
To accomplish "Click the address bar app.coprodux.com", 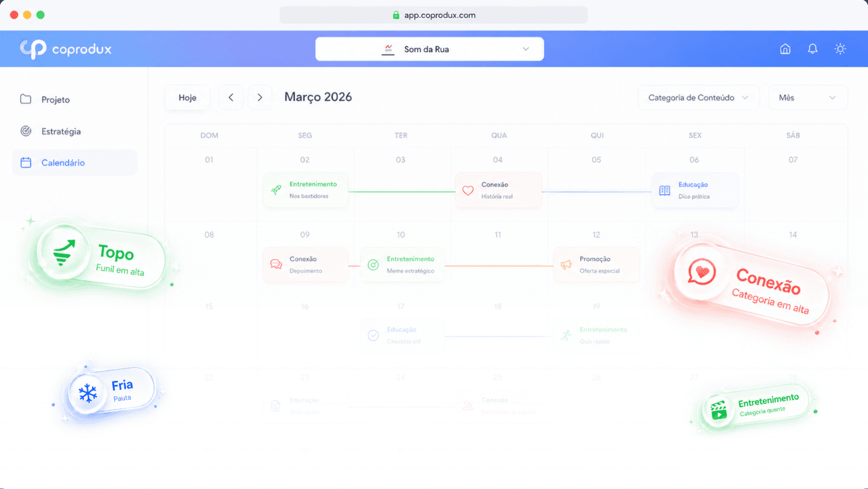I will click(434, 15).
